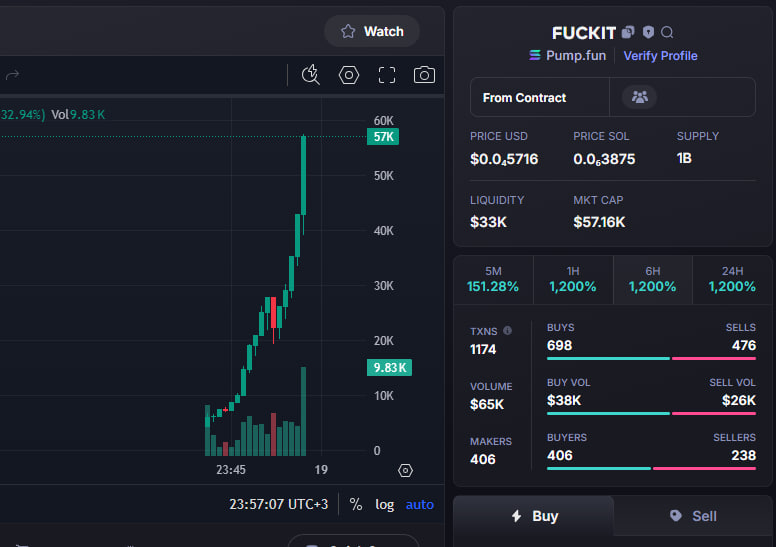
Task: Click the star icon in Watch button
Action: pos(348,31)
